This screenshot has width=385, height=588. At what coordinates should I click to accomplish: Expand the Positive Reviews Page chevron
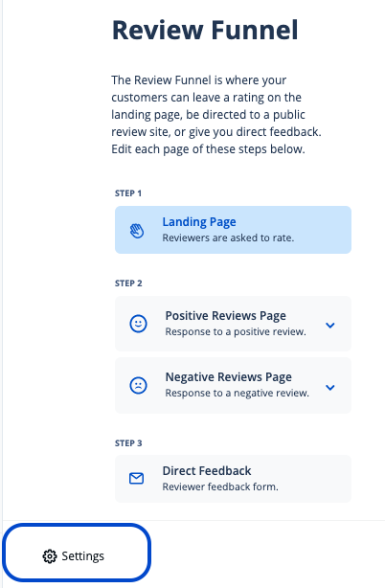pyautogui.click(x=329, y=326)
